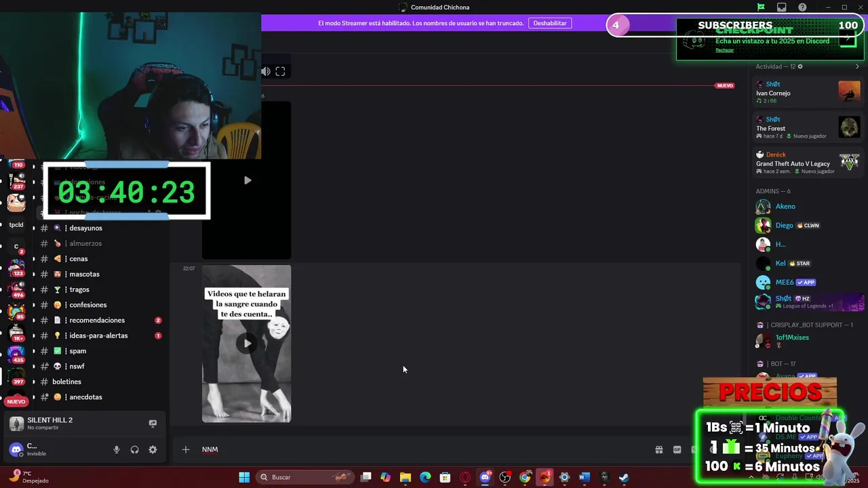Open Steam from taskbar
868x488 pixels.
(624, 477)
